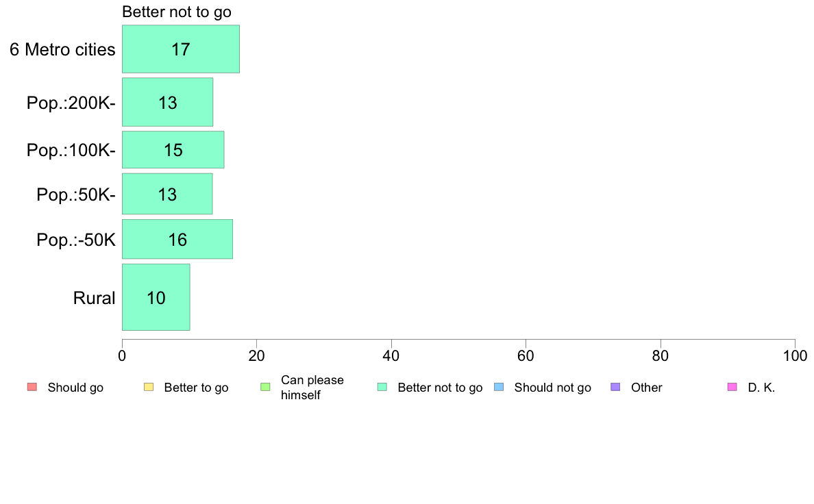Click the 100 tick on x-axis

(795, 355)
